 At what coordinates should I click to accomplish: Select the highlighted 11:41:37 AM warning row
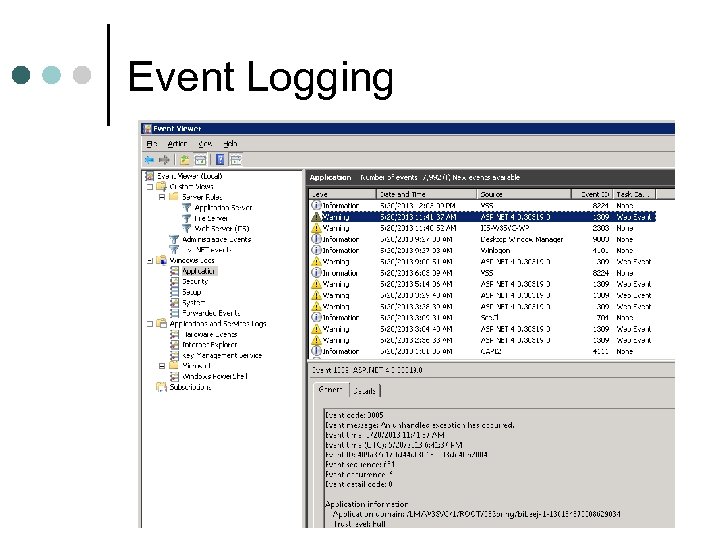[x=482, y=217]
